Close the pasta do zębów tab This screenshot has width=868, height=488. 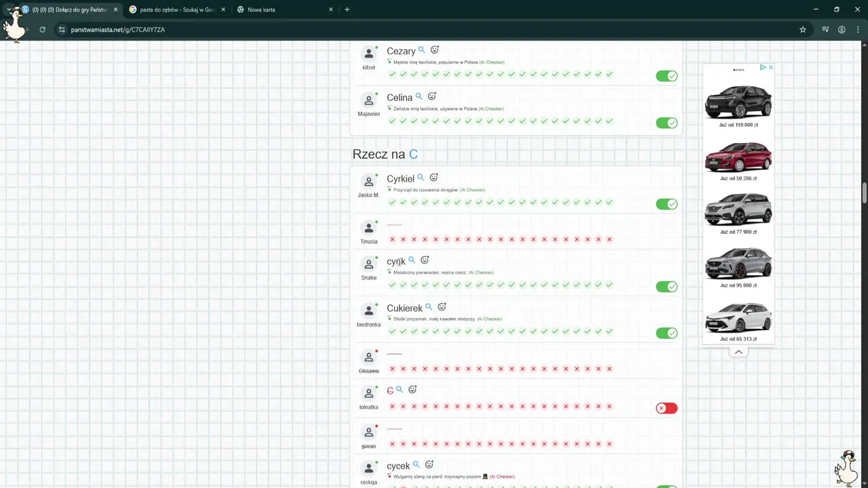[223, 9]
